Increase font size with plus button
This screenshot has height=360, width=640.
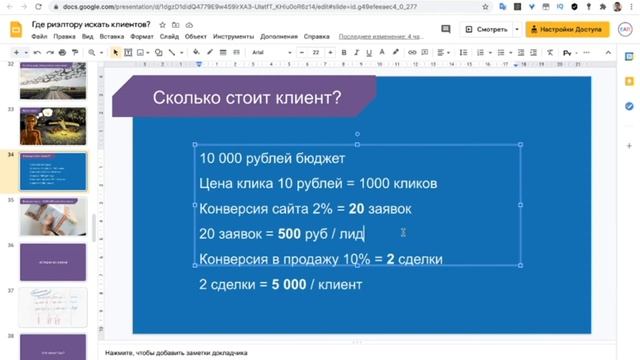pos(330,53)
